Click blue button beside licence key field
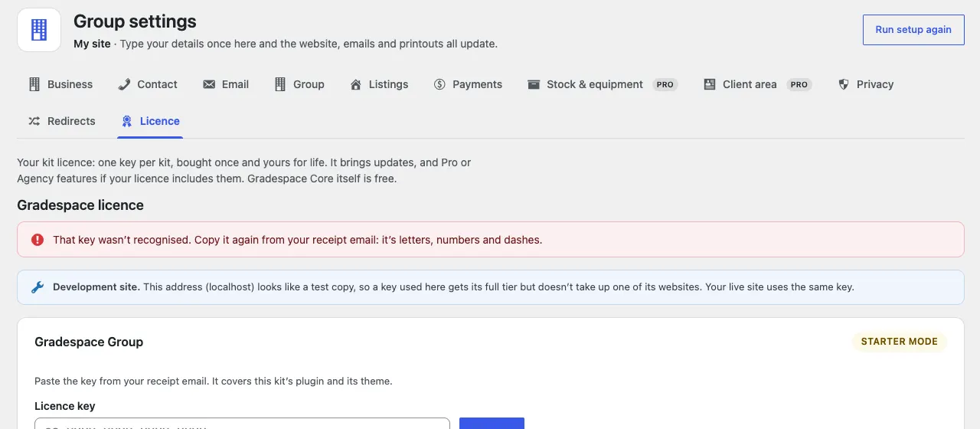 [492, 424]
